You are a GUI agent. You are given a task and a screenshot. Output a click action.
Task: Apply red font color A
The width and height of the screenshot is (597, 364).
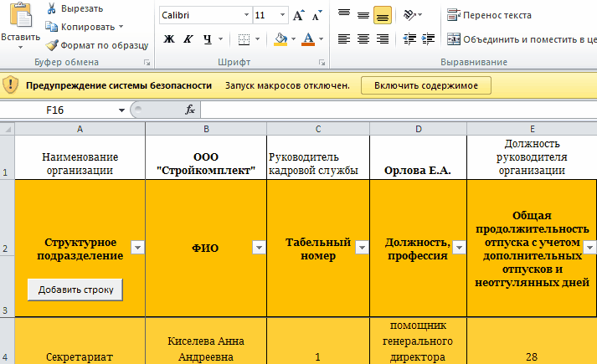[x=308, y=38]
